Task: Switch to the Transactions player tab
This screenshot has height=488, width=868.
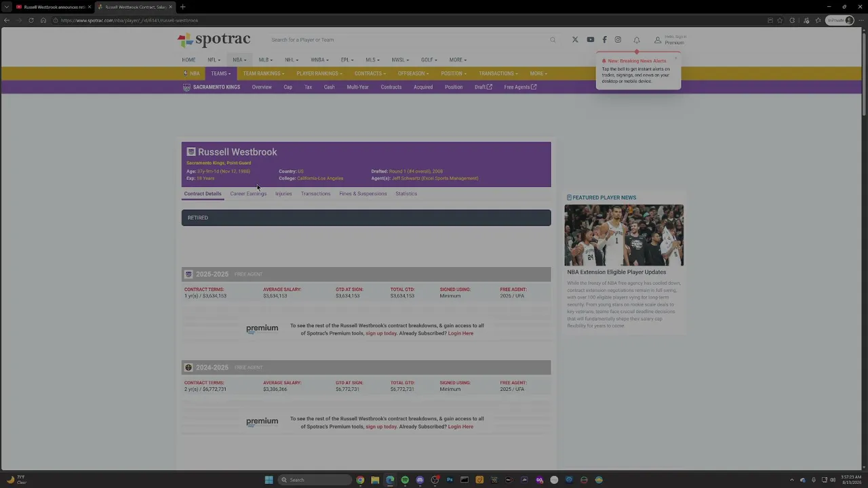Action: coord(315,194)
